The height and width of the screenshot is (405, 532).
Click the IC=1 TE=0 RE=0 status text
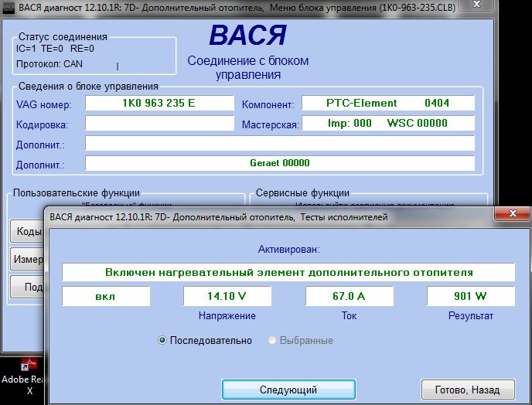coord(55,49)
